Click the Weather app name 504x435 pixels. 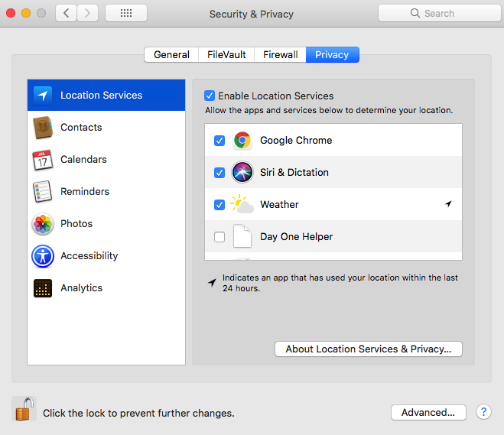pos(279,205)
